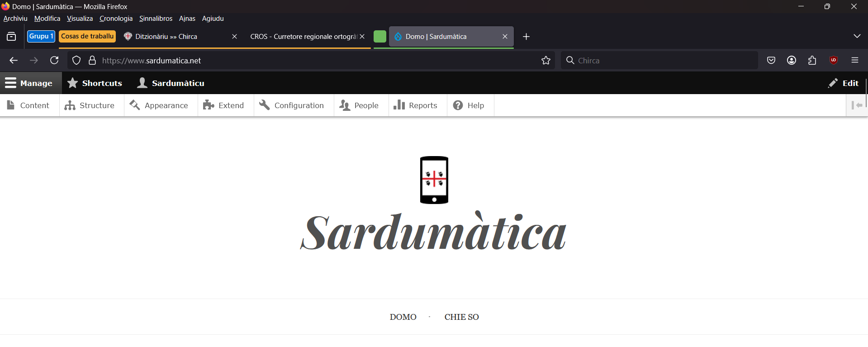The width and height of the screenshot is (868, 347).
Task: Reload the current page
Action: (x=54, y=60)
